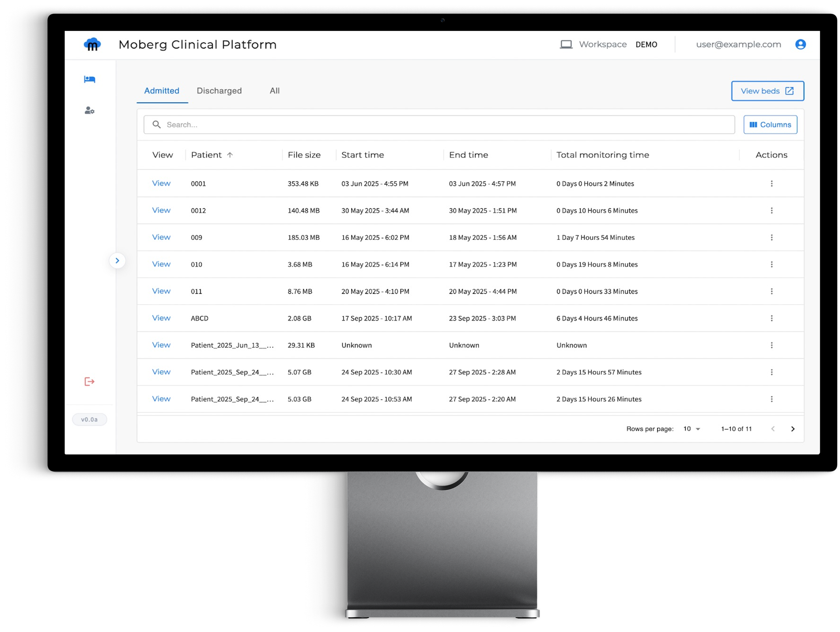Go to next page of results
The image size is (840, 632).
(x=792, y=429)
